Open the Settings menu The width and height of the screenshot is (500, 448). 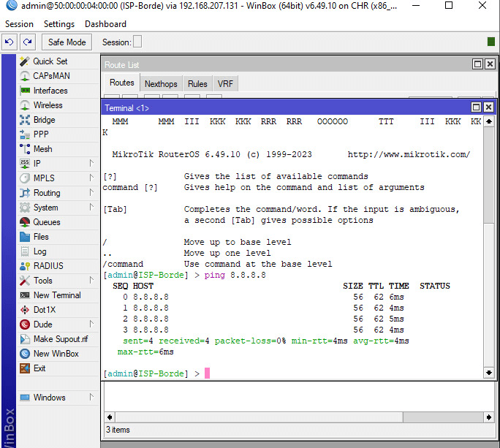point(59,24)
